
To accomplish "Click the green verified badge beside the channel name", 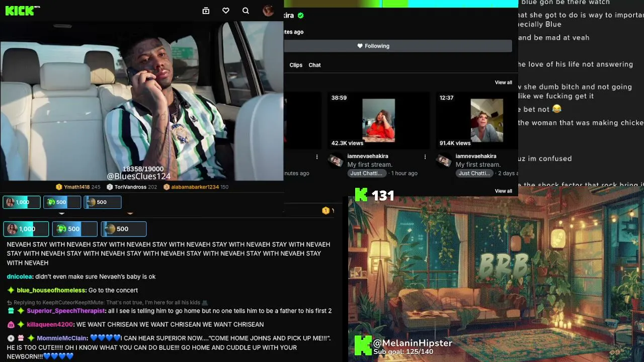I will pos(301,16).
